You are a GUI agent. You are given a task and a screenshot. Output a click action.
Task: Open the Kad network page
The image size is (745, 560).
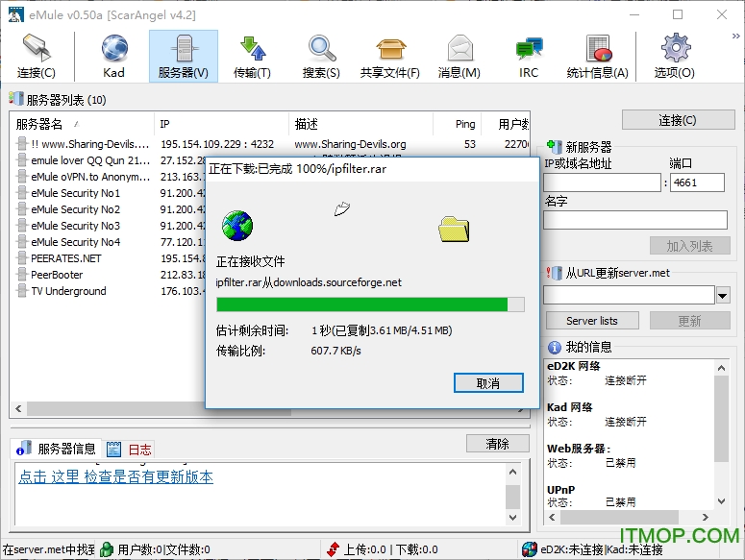click(114, 56)
